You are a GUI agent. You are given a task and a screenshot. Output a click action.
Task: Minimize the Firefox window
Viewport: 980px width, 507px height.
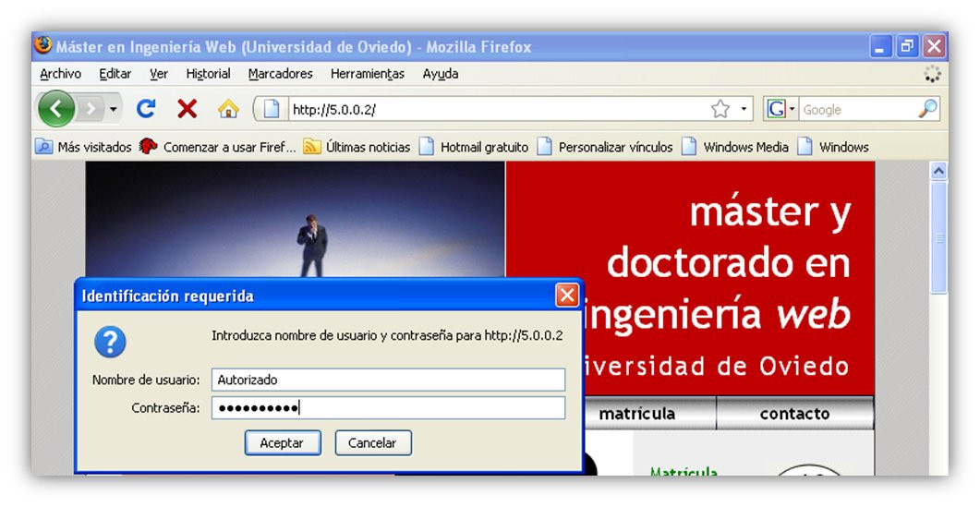[x=880, y=47]
